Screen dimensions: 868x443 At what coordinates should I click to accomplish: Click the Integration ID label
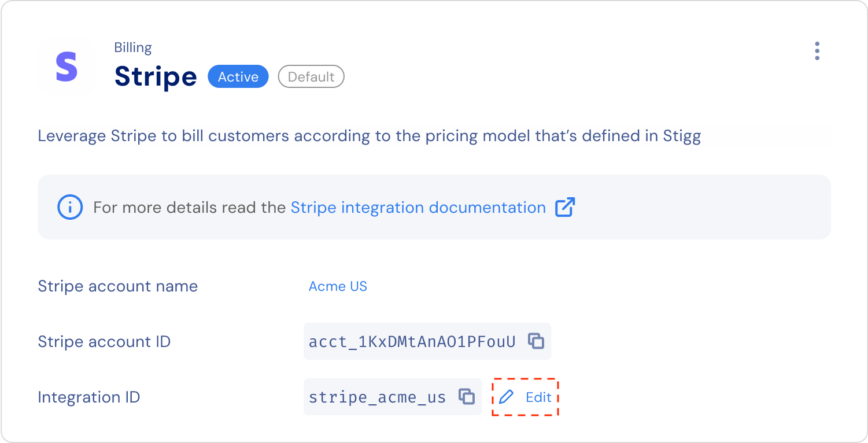tap(89, 397)
